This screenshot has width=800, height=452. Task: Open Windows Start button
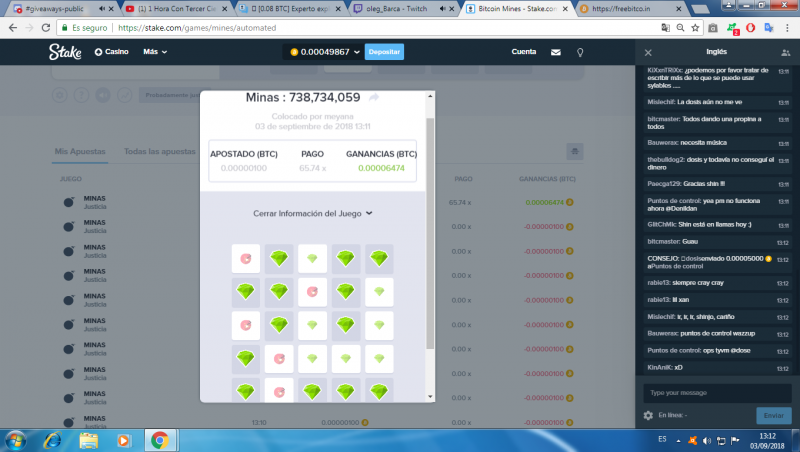click(x=15, y=441)
